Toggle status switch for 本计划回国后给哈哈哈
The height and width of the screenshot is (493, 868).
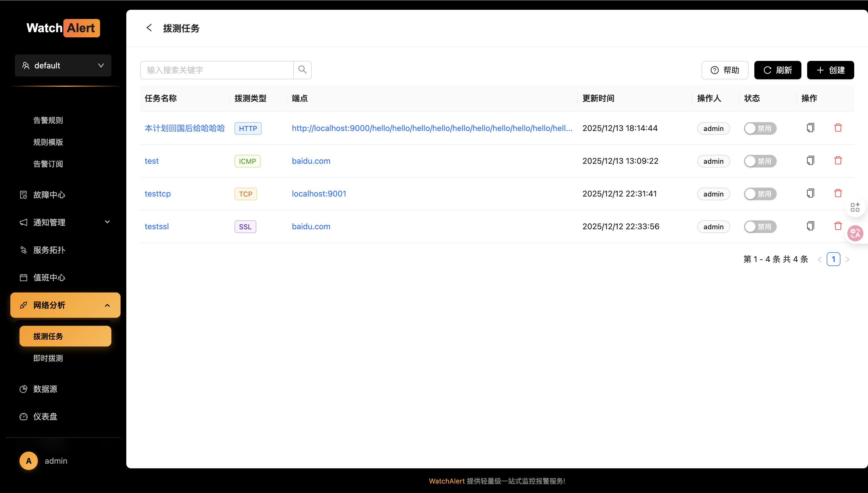pyautogui.click(x=760, y=128)
